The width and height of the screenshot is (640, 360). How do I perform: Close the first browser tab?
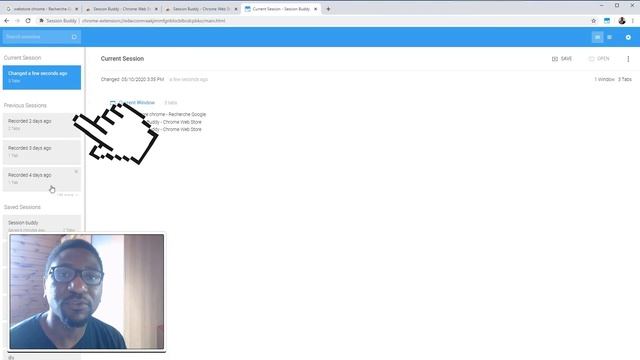click(76, 9)
